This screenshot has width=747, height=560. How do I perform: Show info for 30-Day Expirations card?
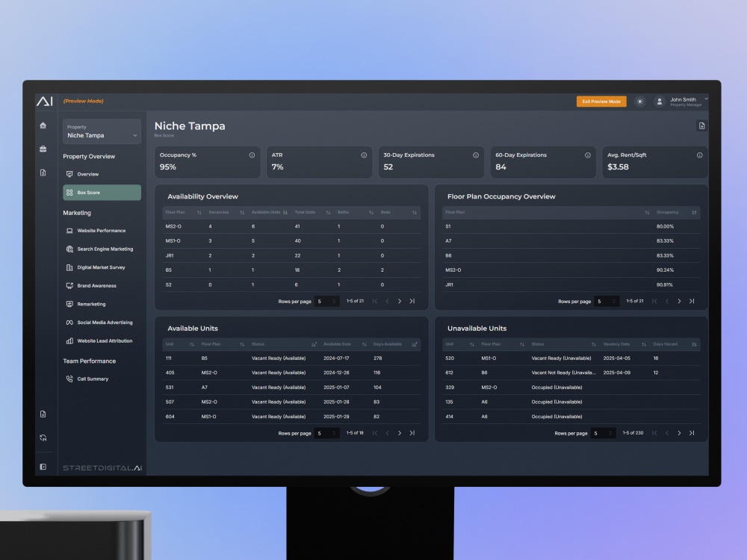(475, 155)
